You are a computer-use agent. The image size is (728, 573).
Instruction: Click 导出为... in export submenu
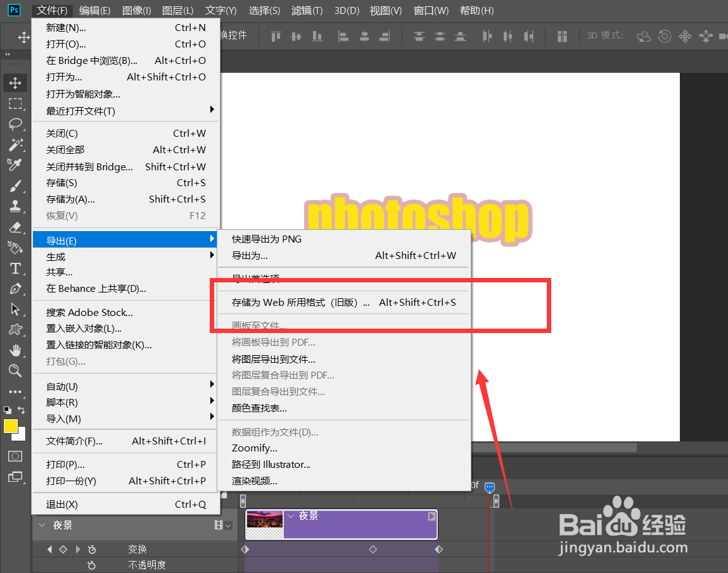coord(344,256)
